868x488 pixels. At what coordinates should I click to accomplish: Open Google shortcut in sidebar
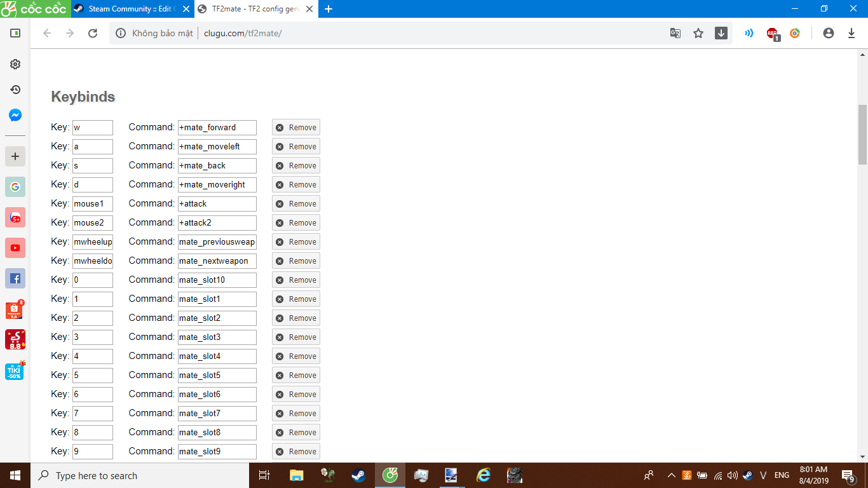coord(15,187)
